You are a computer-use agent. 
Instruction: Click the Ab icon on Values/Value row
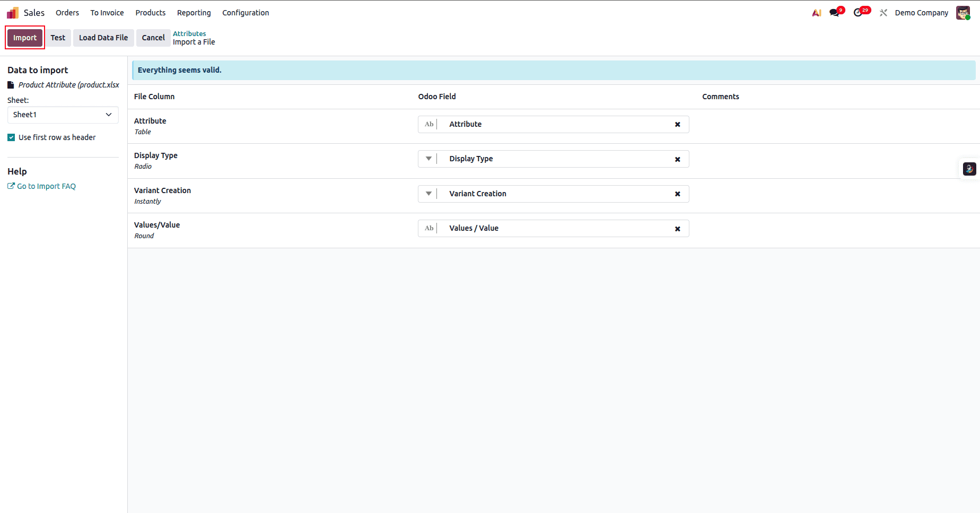point(429,228)
